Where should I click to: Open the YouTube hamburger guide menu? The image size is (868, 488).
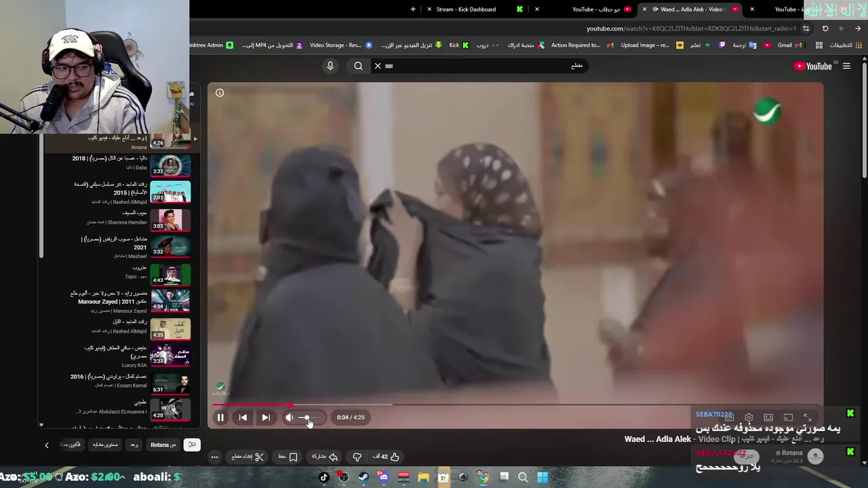[846, 66]
